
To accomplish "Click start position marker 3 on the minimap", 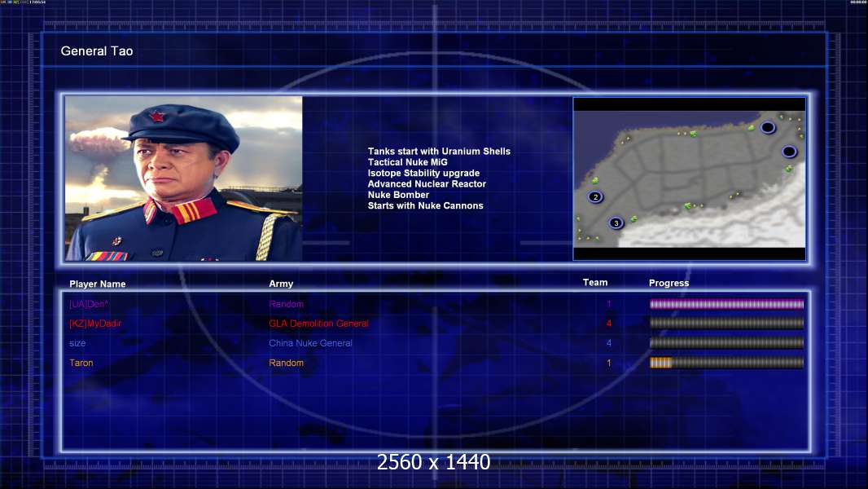I will (x=616, y=223).
